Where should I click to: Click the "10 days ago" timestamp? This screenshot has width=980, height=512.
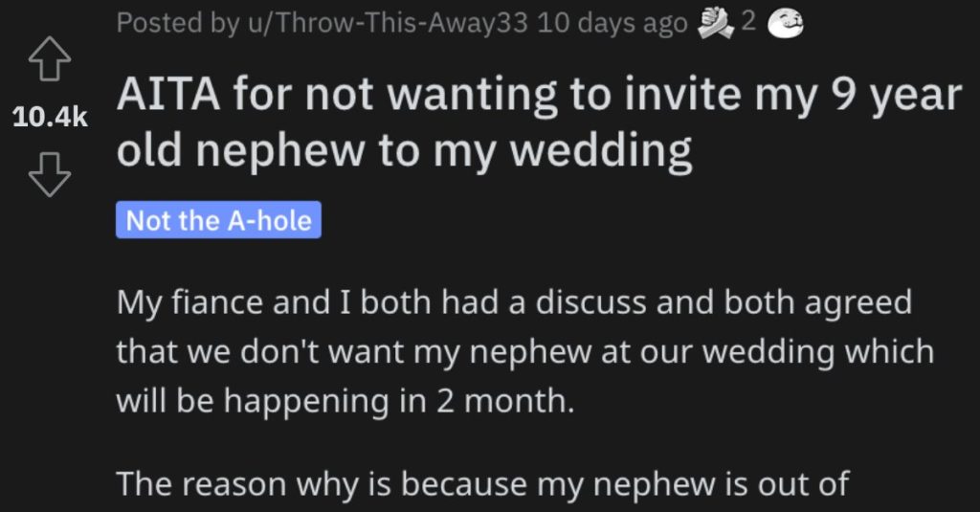coord(612,24)
